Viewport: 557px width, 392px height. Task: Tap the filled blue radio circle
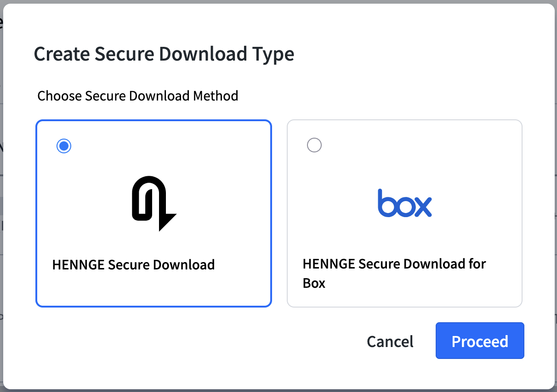coord(64,146)
